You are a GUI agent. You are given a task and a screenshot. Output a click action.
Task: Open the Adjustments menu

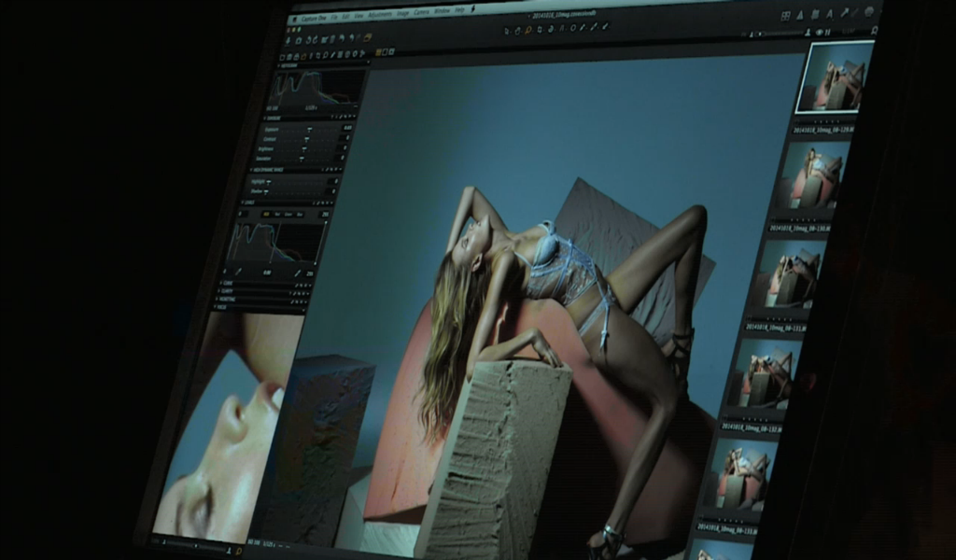click(380, 15)
